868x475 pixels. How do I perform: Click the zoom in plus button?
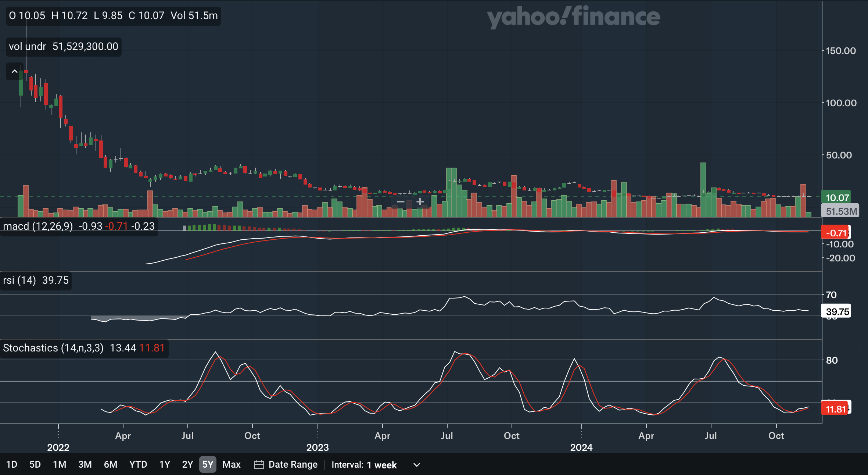coord(420,202)
